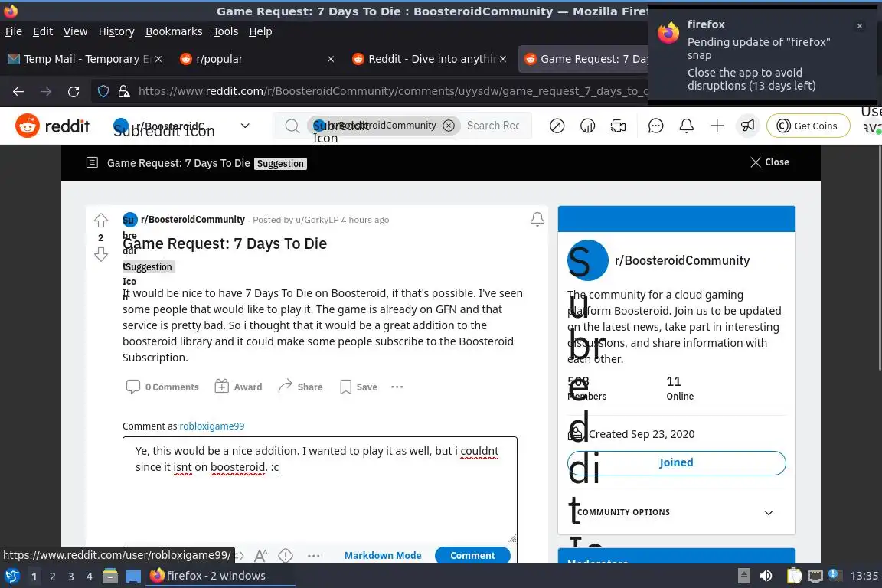The height and width of the screenshot is (588, 882).
Task: Click the Firefox tracking protection shield icon
Action: click(103, 91)
